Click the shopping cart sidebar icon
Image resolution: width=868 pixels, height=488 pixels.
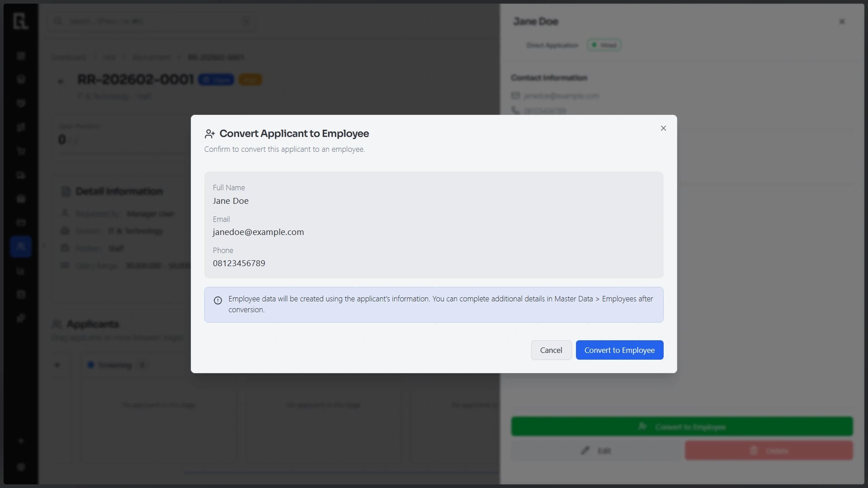(x=21, y=151)
